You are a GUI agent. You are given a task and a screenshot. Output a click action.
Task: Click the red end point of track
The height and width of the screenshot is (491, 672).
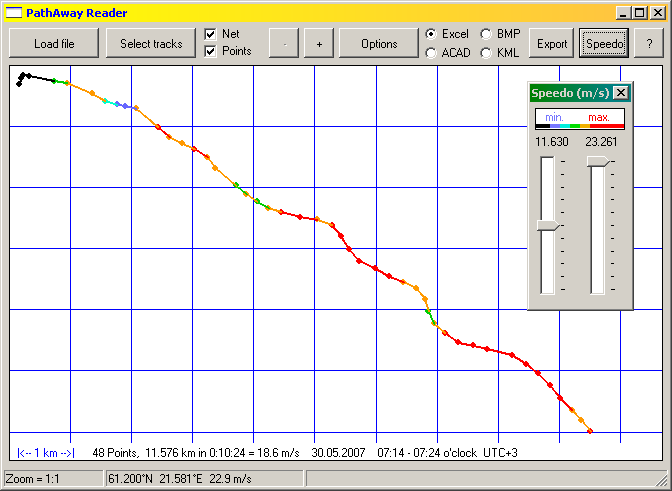pyautogui.click(x=590, y=431)
